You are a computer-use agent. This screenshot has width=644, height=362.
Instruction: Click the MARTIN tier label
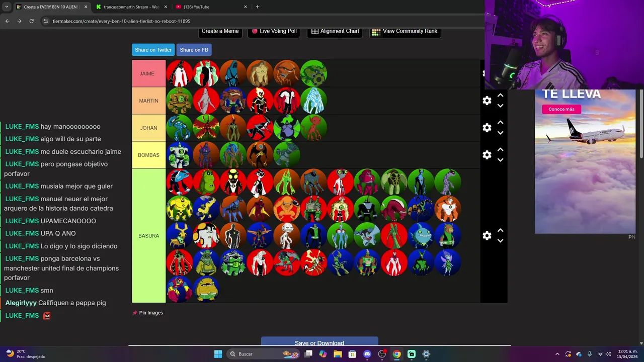(x=148, y=101)
